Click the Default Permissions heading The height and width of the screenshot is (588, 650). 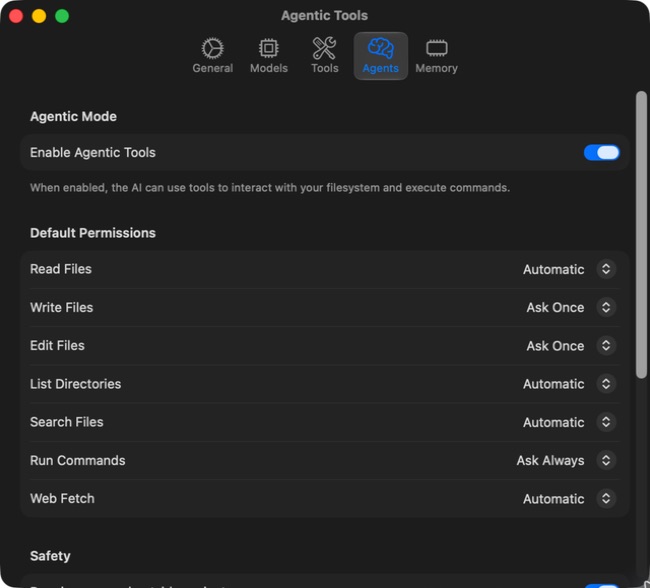coord(93,233)
